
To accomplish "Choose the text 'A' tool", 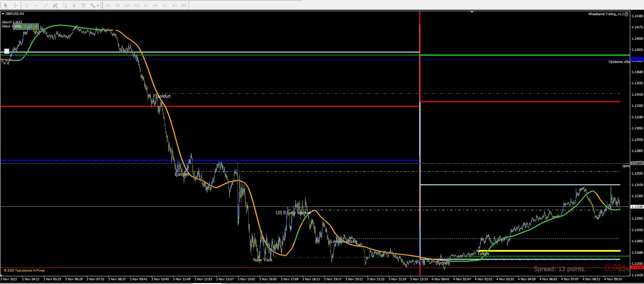I will (74, 5).
